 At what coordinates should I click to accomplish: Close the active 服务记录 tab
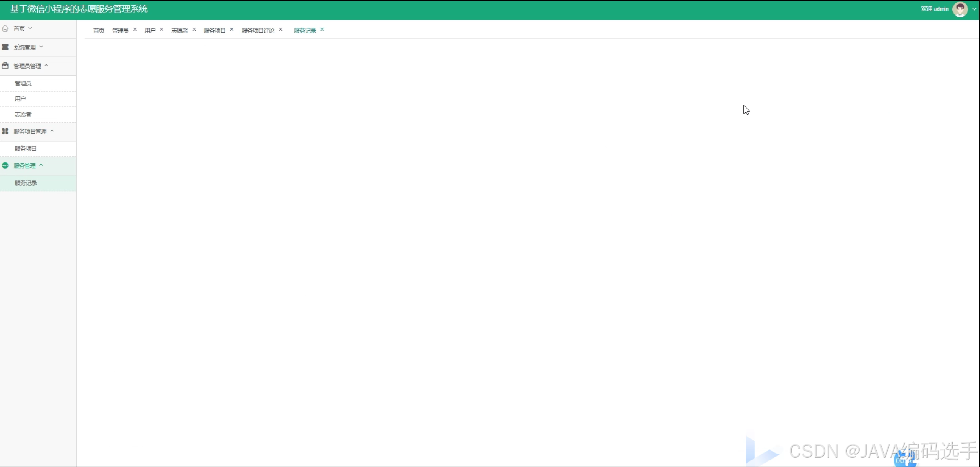(322, 30)
